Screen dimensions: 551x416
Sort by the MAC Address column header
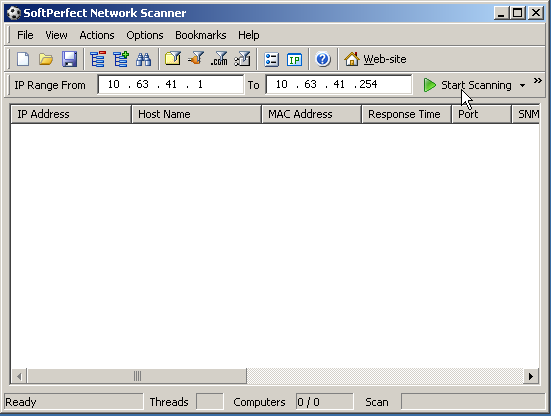pos(312,114)
